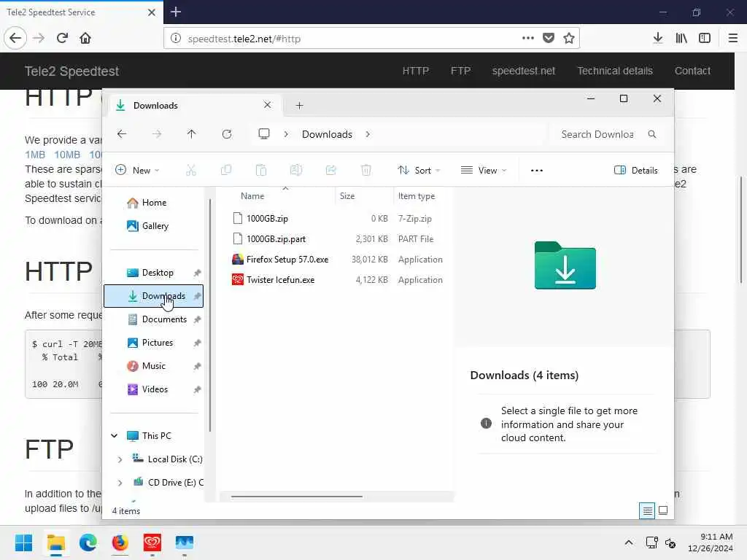Viewport: 747px width, 560px height.
Task: Click the Rename icon in Explorer toolbar
Action: (x=296, y=170)
